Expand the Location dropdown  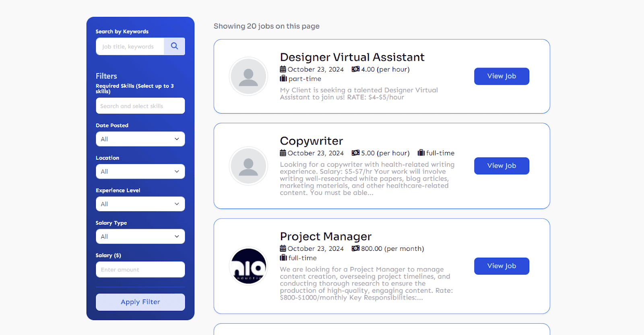point(140,172)
